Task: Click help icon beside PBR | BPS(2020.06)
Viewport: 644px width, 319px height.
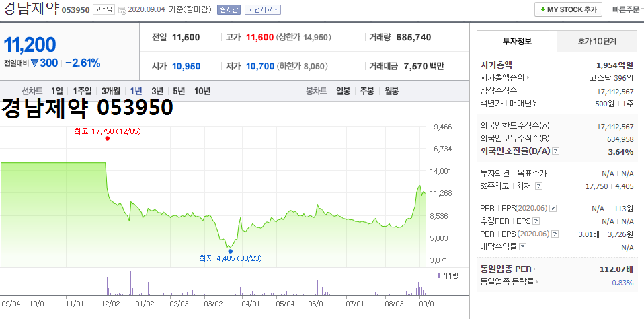Action: (555, 234)
